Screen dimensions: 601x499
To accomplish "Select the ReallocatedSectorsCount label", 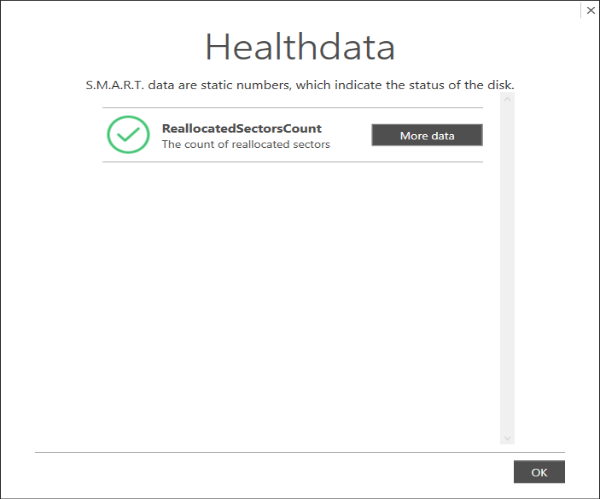I will point(241,128).
